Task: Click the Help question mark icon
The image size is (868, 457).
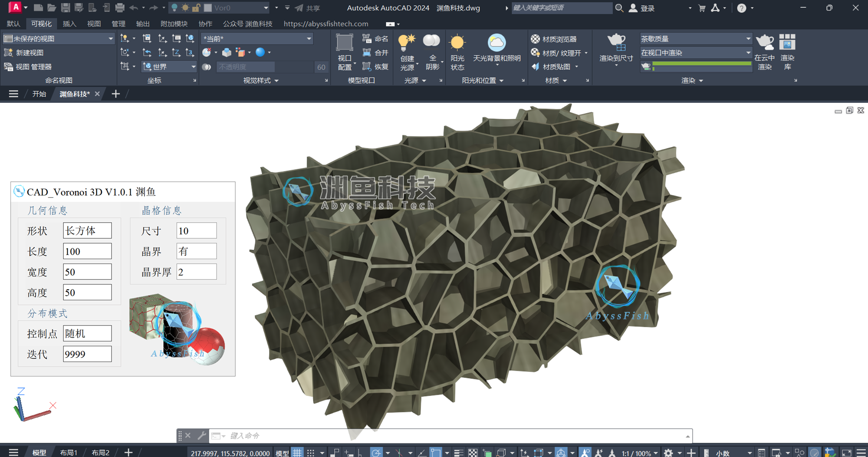Action: (x=742, y=8)
